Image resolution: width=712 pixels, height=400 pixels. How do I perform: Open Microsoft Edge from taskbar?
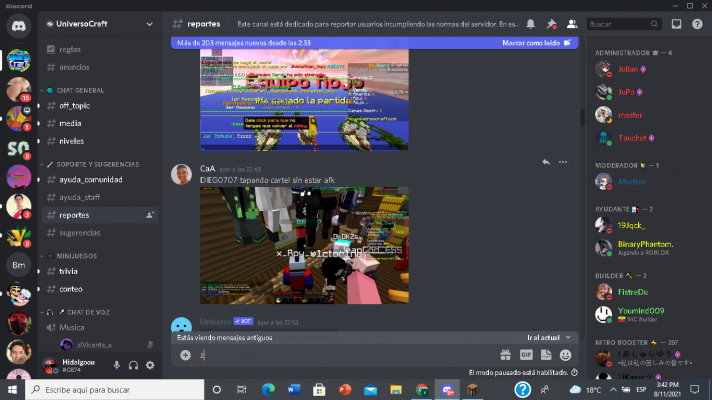pyautogui.click(x=268, y=390)
